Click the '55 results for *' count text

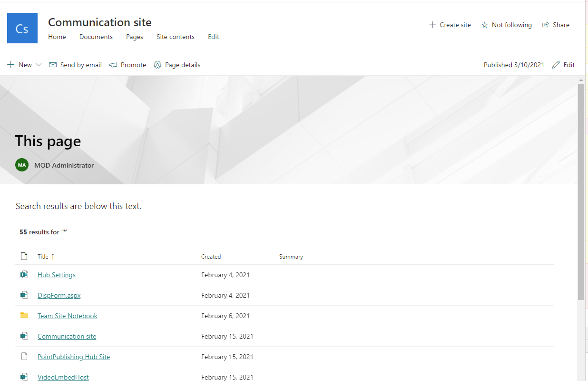pyautogui.click(x=44, y=232)
